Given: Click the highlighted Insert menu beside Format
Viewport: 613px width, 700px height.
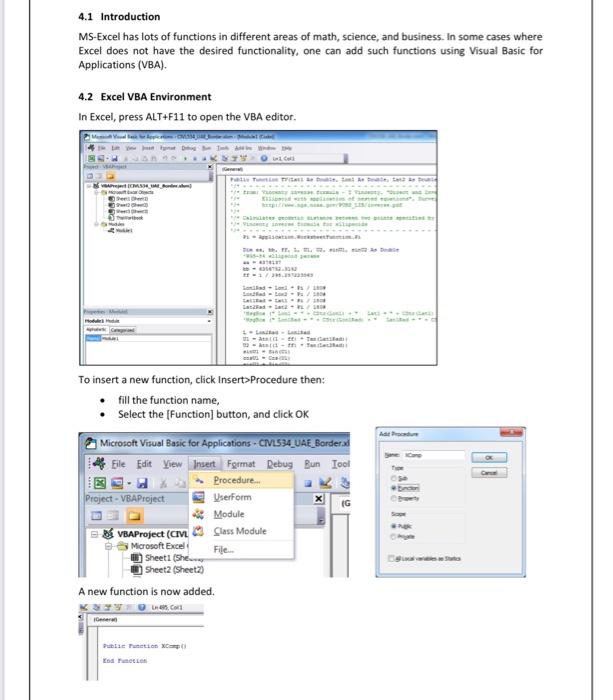Looking at the screenshot, I should (x=204, y=464).
